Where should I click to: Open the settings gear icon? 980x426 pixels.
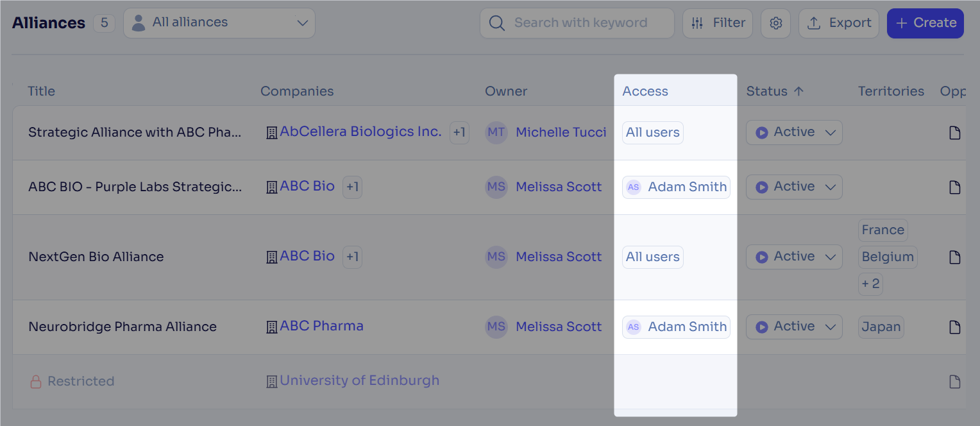pos(775,23)
